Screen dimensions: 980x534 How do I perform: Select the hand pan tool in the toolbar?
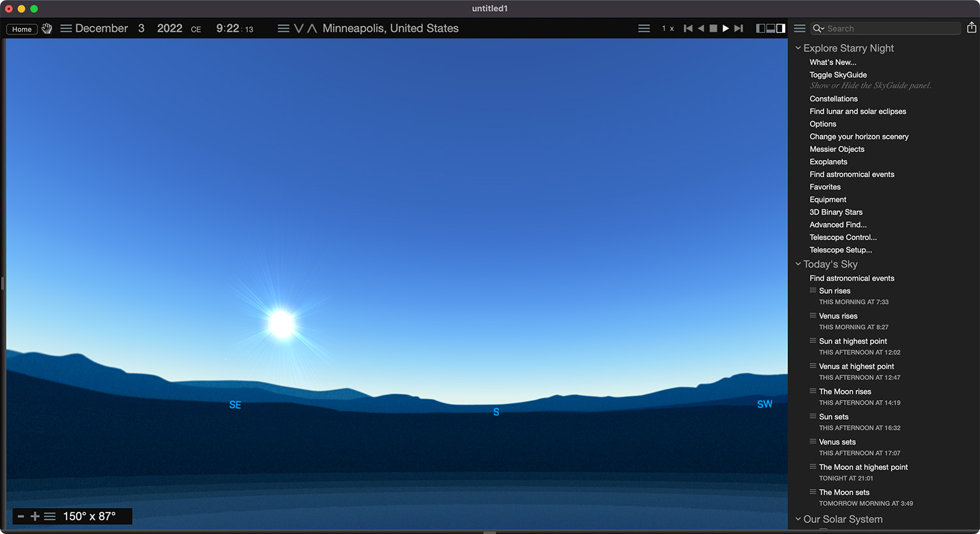[x=46, y=28]
